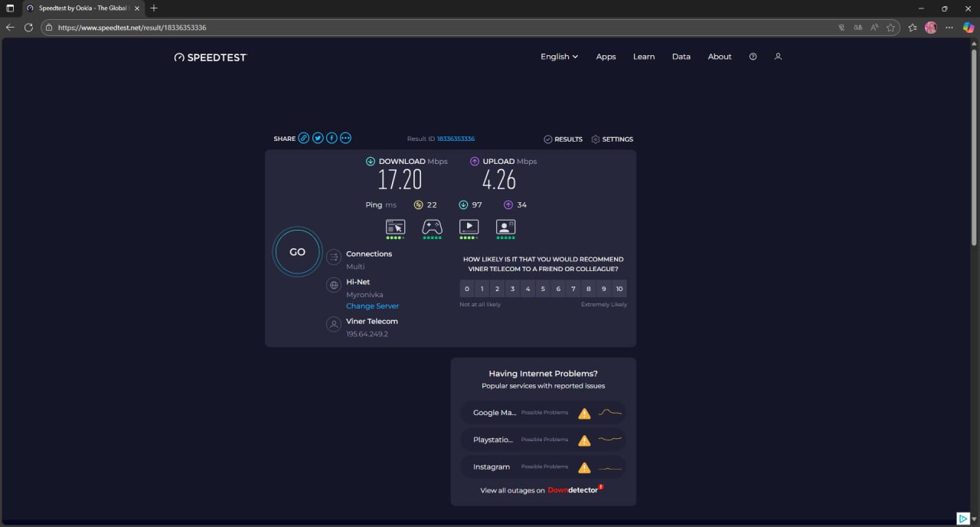This screenshot has width=980, height=527.
Task: Click the Speedtest logo
Action: pyautogui.click(x=211, y=57)
